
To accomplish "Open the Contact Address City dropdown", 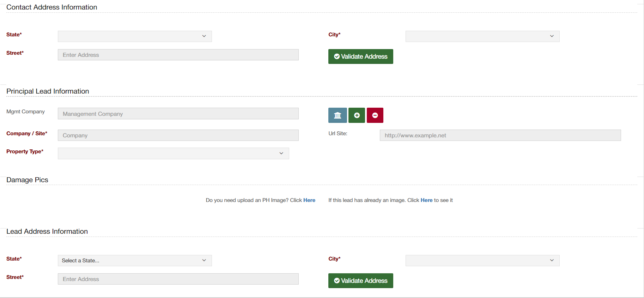I will tap(482, 36).
